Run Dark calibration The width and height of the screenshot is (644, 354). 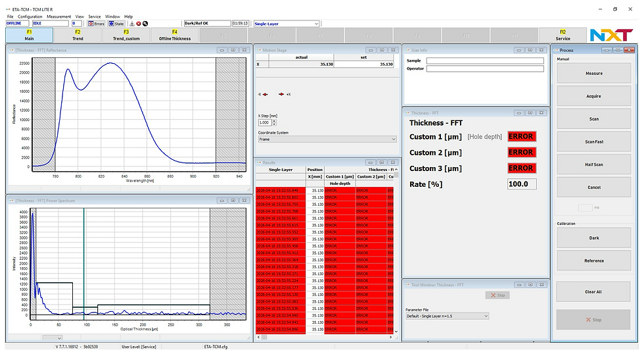coord(594,238)
